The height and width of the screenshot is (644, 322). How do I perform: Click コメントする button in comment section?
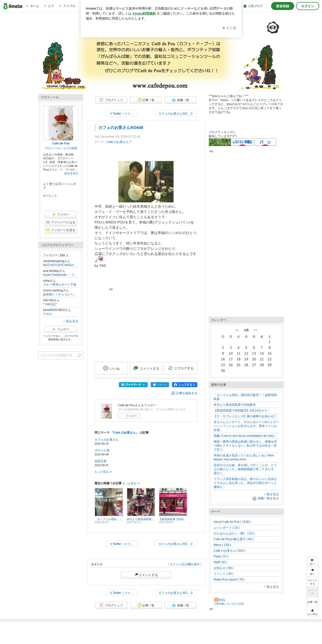click(x=146, y=575)
